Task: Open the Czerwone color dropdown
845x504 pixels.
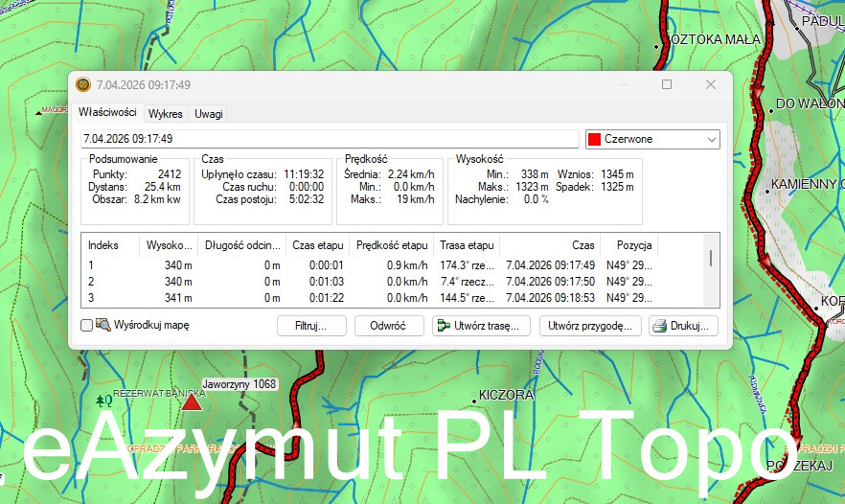Action: (x=652, y=140)
